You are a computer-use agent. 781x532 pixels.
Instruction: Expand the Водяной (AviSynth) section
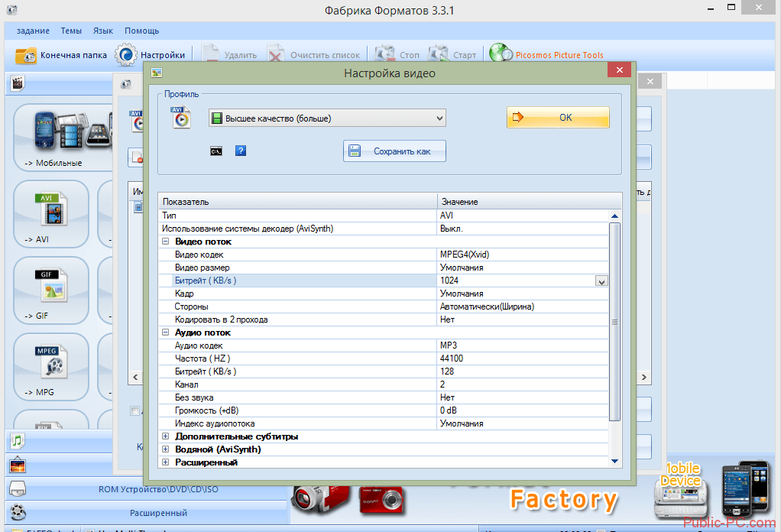[166, 449]
